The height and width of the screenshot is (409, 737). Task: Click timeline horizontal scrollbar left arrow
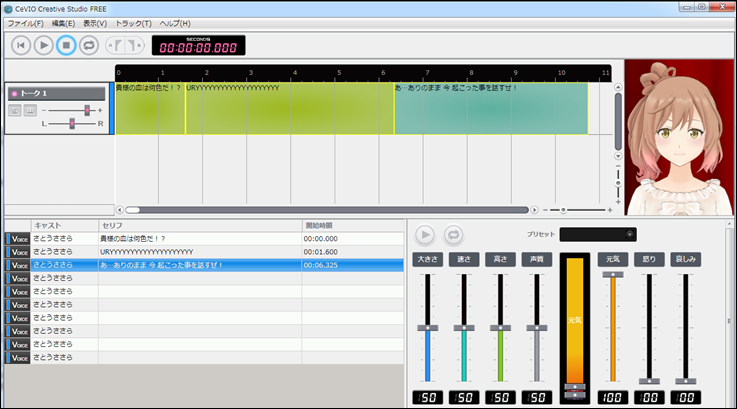[120, 210]
